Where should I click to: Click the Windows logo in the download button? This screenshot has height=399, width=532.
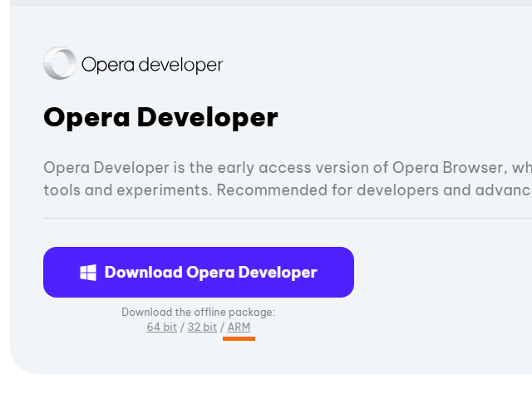point(88,273)
